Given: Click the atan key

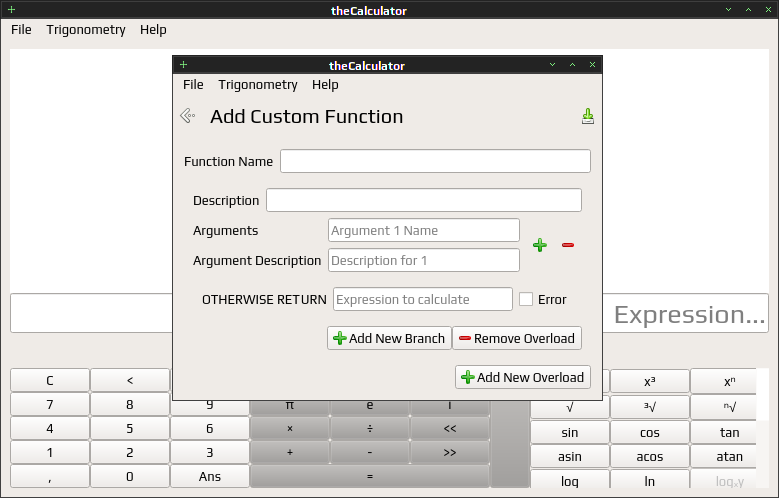Looking at the screenshot, I should pos(724,456).
